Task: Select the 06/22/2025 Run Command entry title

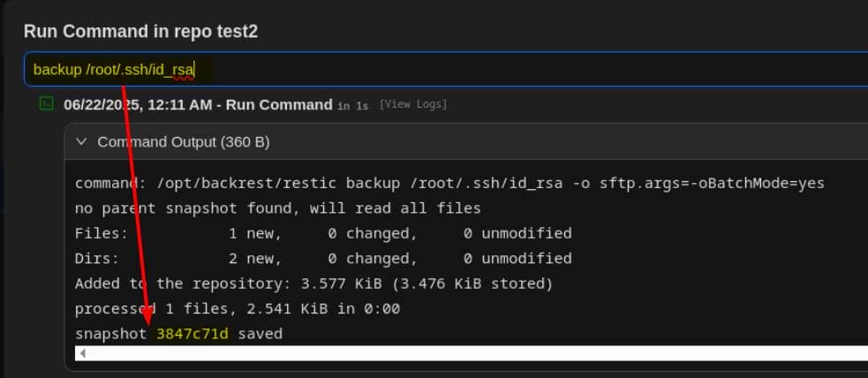Action: pyautogui.click(x=198, y=105)
